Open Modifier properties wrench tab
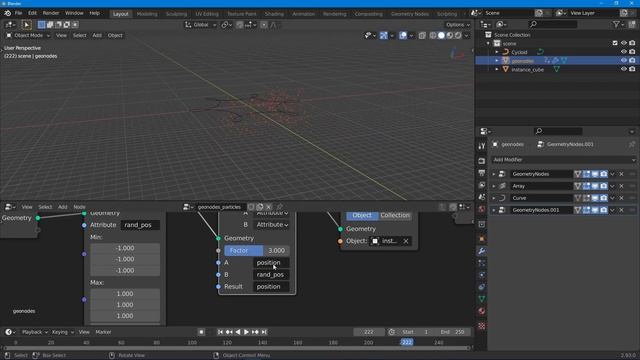 coord(482,251)
